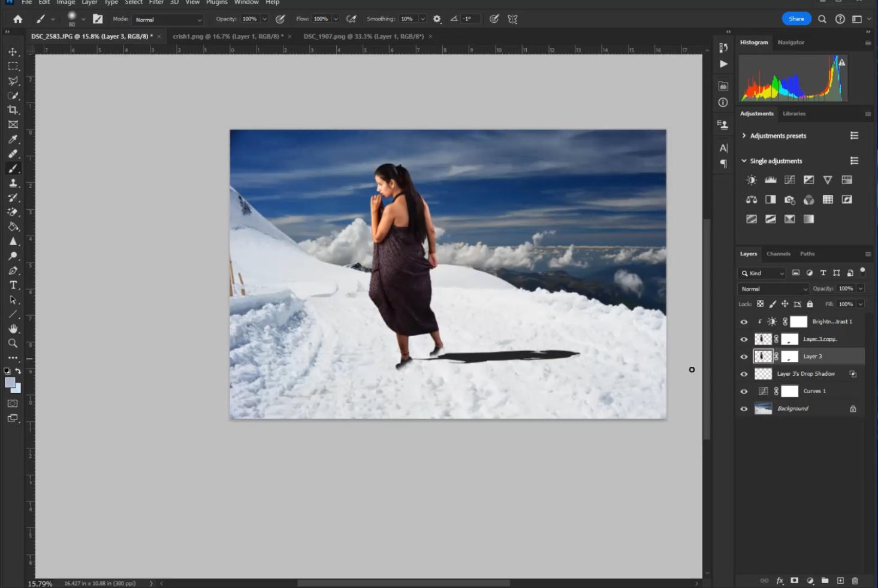Select the Move tool
878x588 pixels.
13,52
